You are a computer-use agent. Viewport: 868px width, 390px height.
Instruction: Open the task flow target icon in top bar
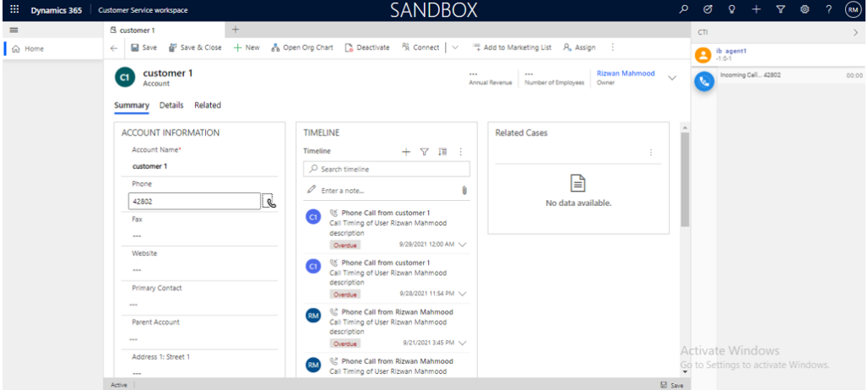(x=708, y=9)
